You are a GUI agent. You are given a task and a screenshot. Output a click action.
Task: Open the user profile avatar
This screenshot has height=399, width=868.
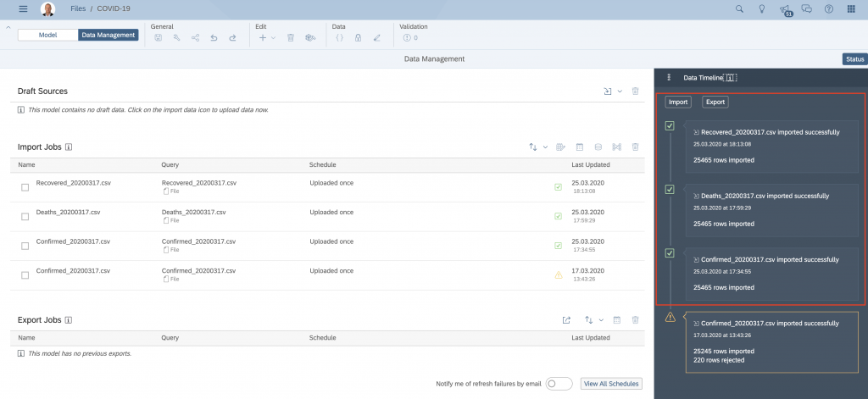click(x=48, y=8)
